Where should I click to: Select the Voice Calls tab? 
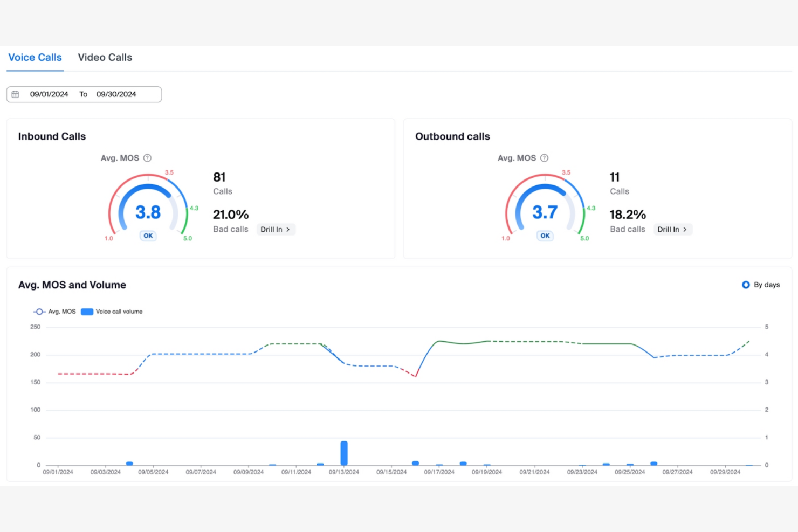35,58
